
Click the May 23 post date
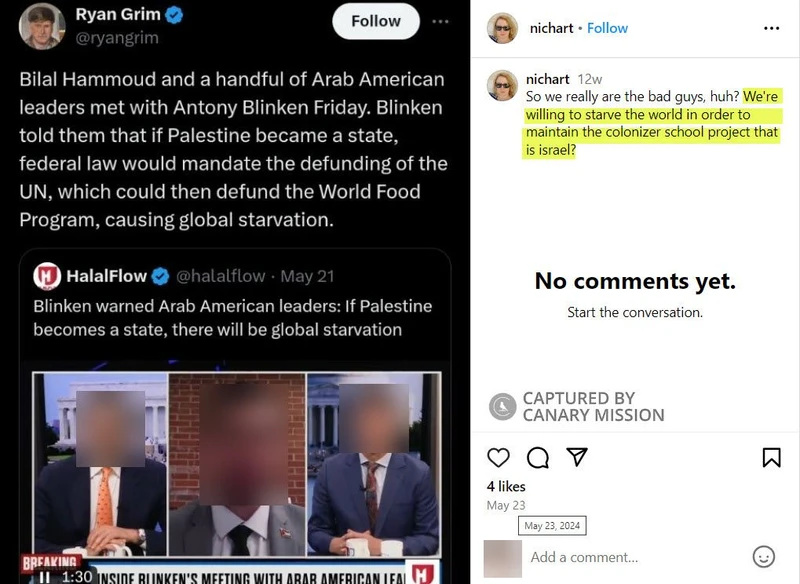pos(506,505)
